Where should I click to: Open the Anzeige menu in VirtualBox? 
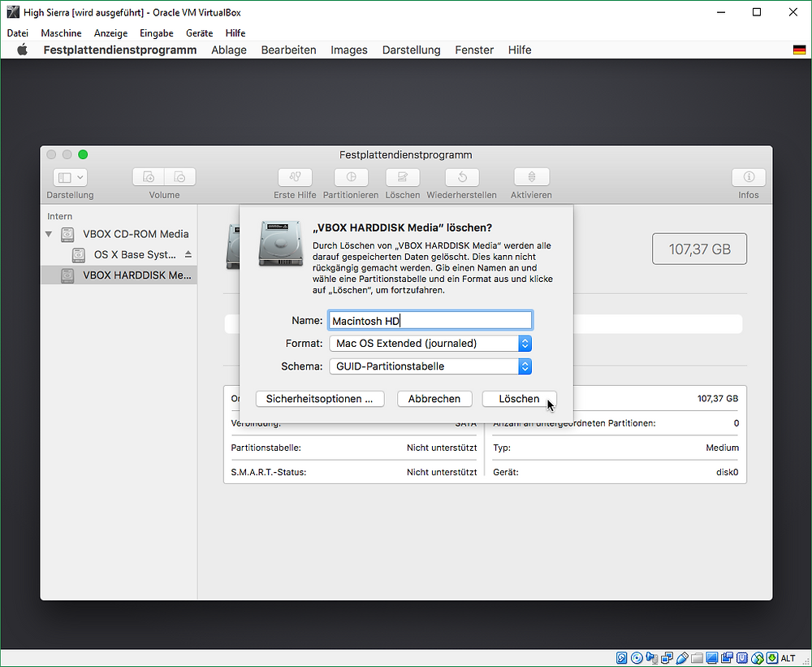(110, 33)
